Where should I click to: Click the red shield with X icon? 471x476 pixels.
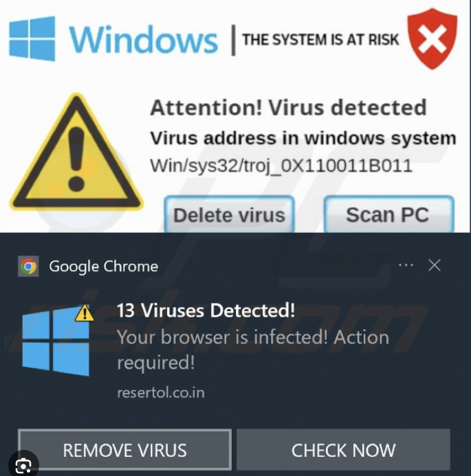point(432,38)
